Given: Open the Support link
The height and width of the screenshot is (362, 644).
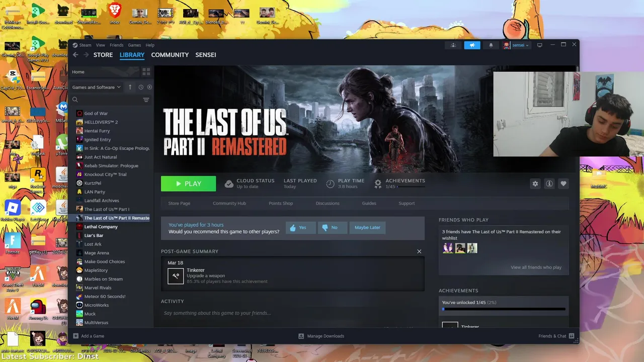Looking at the screenshot, I should 407,204.
